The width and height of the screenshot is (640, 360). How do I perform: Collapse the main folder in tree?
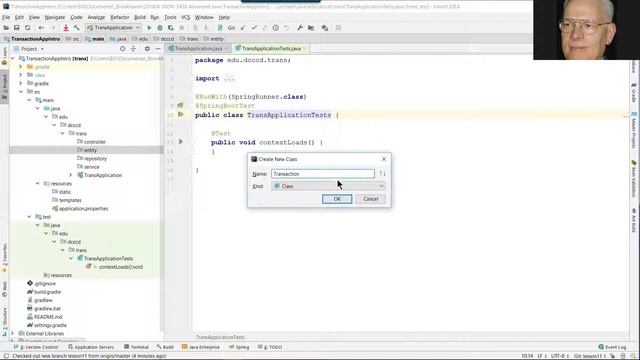coord(29,100)
